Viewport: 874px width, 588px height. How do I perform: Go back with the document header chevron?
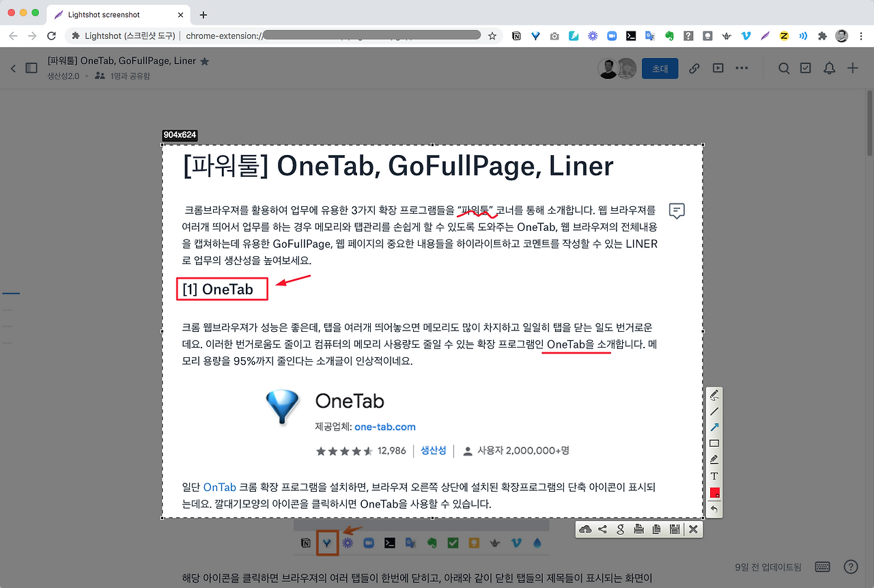13,68
